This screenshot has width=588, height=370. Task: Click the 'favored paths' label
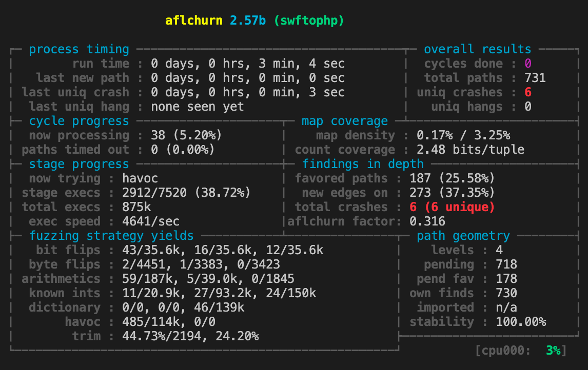(341, 178)
